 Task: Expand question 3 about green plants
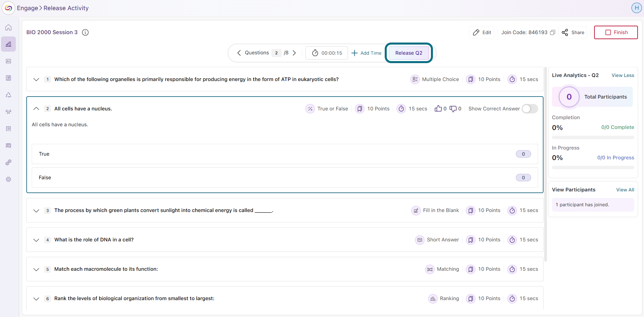pyautogui.click(x=36, y=210)
